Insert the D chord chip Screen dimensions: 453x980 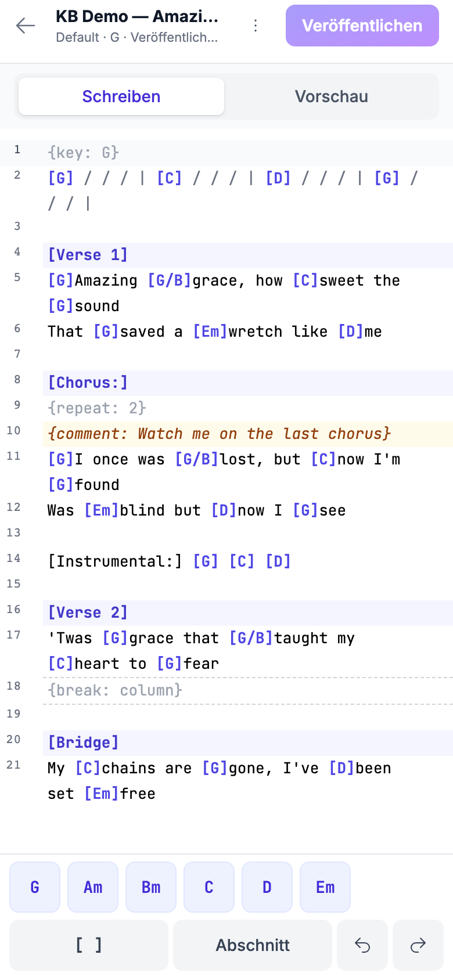coord(267,887)
